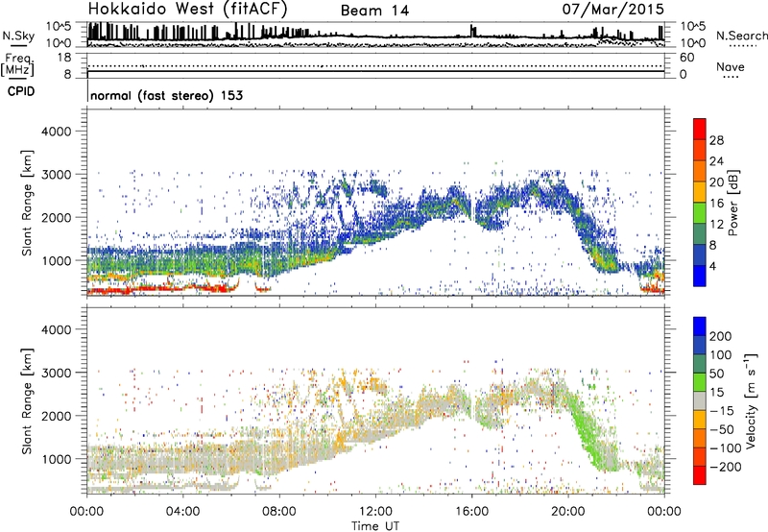Image resolution: width=768 pixels, height=532 pixels.
Task: Click the 2000 tick of the velocity panel
Action: (56, 416)
